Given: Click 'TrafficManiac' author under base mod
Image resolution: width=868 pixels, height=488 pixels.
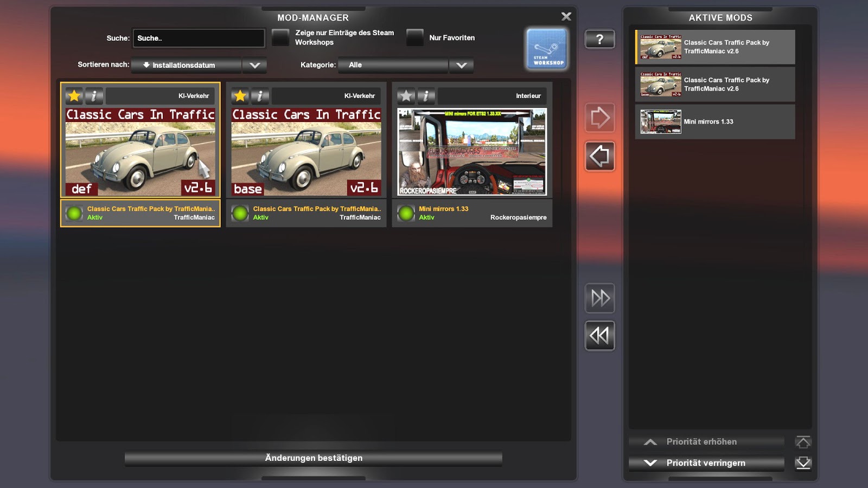Looking at the screenshot, I should pos(360,217).
